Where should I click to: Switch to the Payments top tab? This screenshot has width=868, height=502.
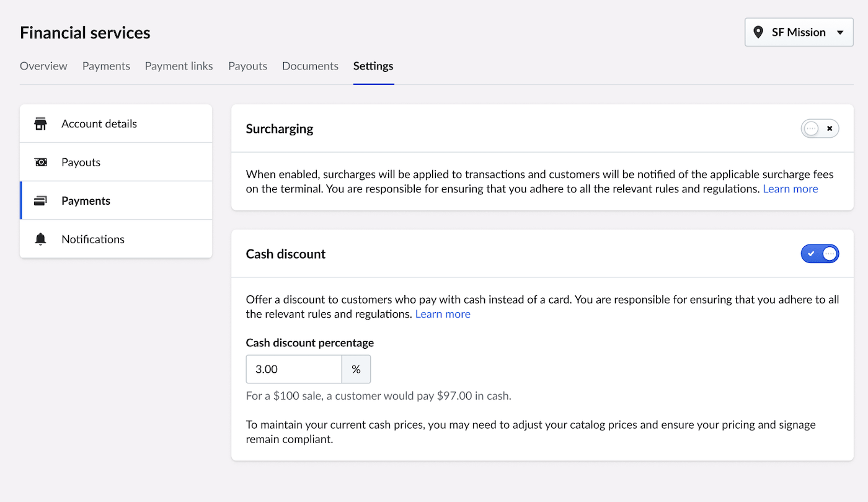click(x=106, y=66)
